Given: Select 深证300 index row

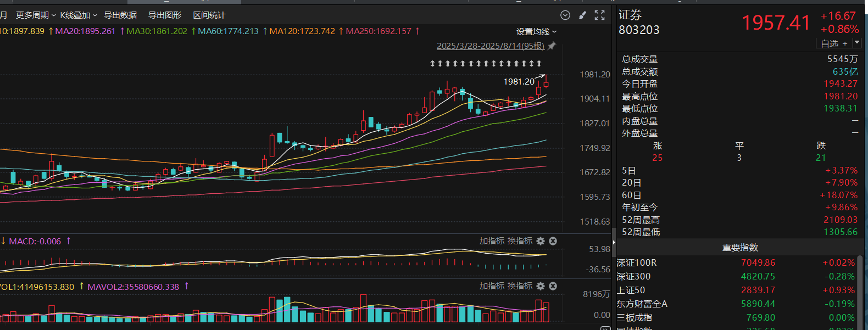Looking at the screenshot, I should (x=736, y=277).
